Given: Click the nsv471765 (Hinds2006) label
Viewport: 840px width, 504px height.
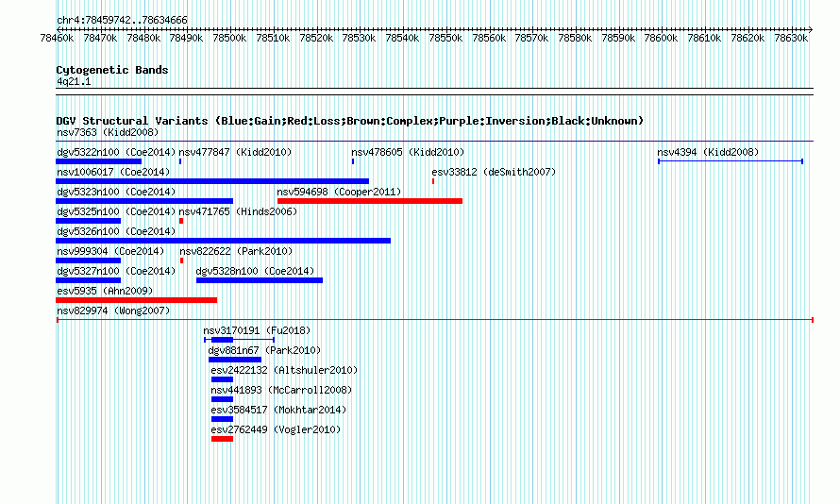Looking at the screenshot, I should coord(238,211).
